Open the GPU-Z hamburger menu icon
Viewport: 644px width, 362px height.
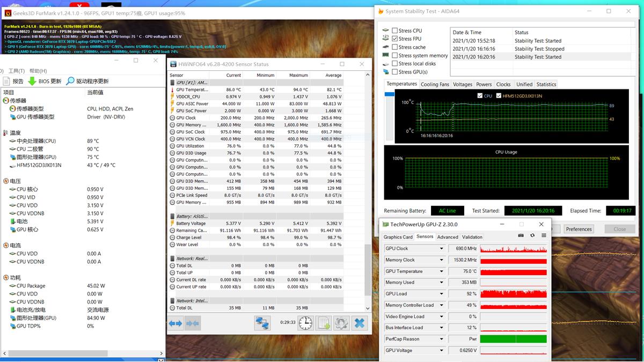click(x=544, y=235)
